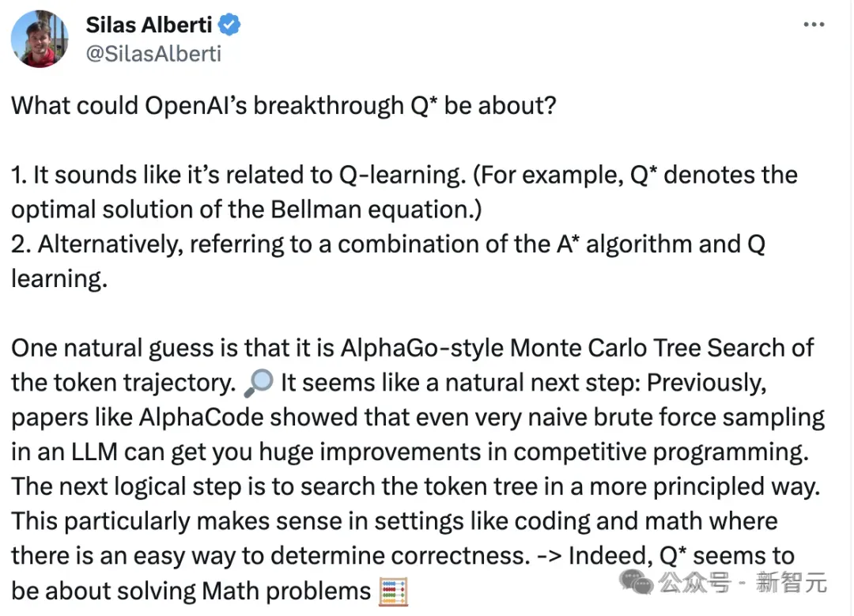Click the abacus emoji after Math problems

point(393,591)
